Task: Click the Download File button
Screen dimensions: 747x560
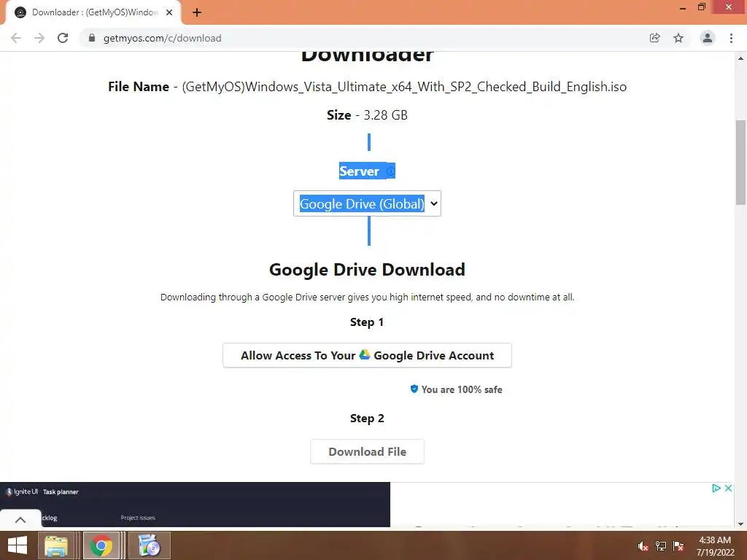Action: [x=368, y=451]
